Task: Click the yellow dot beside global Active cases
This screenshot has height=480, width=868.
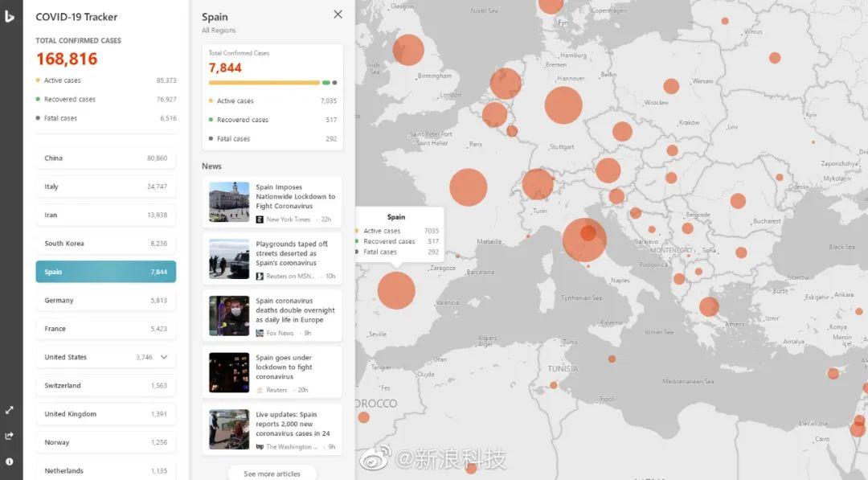Action: tap(38, 80)
